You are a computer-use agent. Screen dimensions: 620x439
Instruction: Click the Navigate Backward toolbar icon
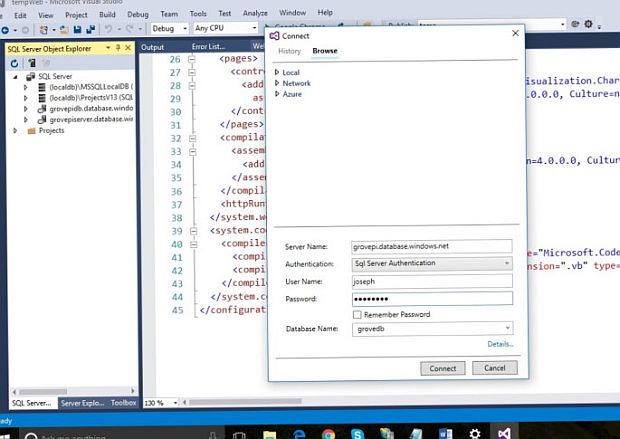(5, 30)
